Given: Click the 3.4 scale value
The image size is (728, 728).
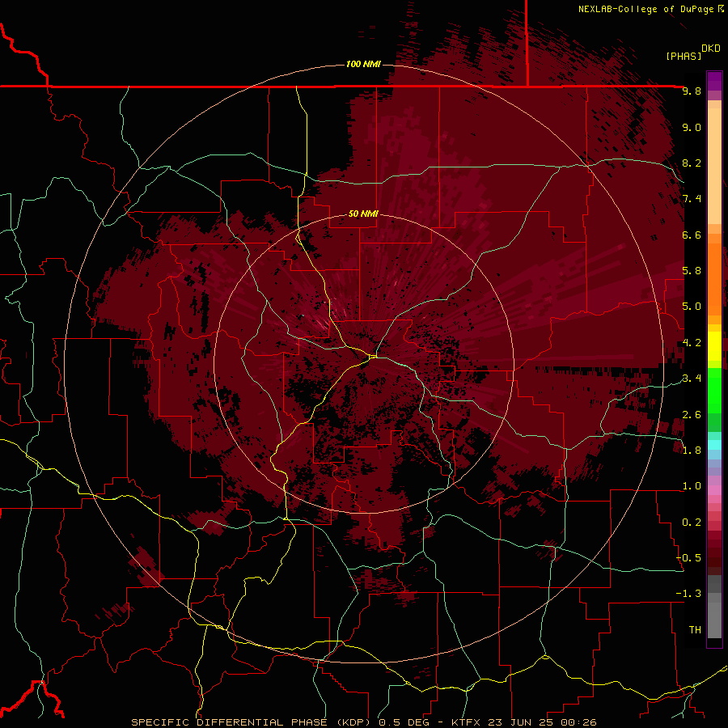Looking at the screenshot, I should coord(692,379).
